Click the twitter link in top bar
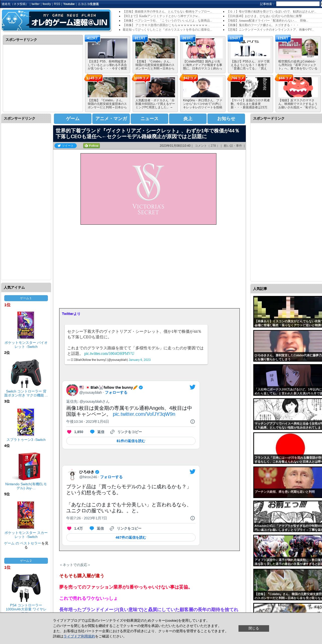This screenshot has width=322, height=644. (x=36, y=4)
